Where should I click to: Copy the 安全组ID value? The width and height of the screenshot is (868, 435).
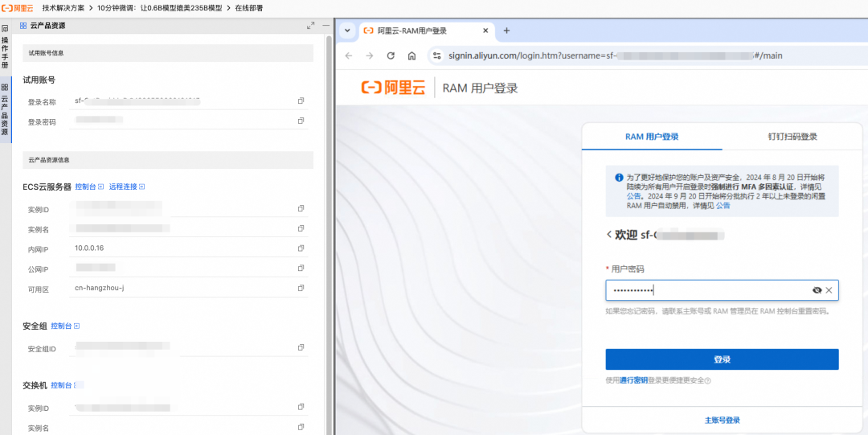pyautogui.click(x=301, y=347)
